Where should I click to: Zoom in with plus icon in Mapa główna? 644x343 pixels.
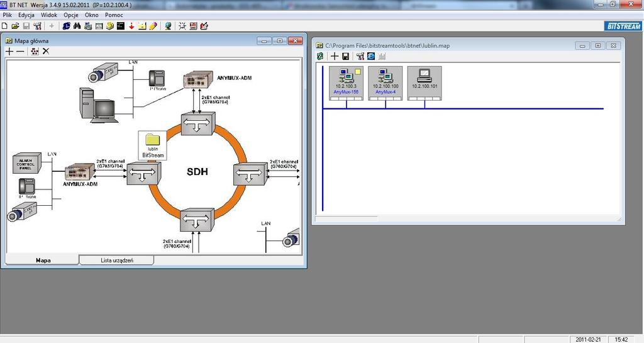[9, 52]
